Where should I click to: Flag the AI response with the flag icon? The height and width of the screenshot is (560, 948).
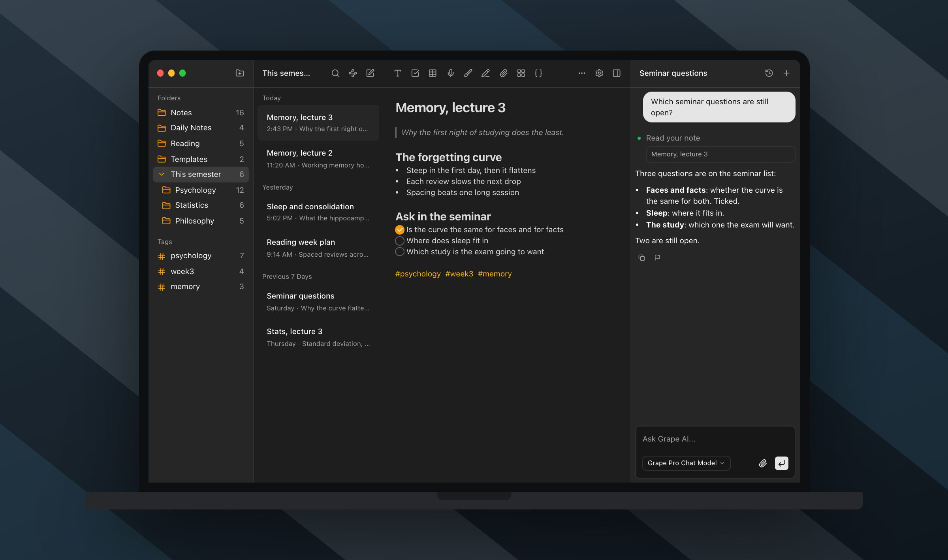click(657, 257)
